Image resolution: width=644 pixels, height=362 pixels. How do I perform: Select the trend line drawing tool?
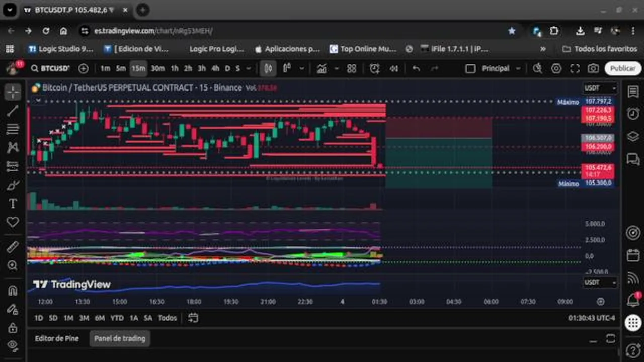[13, 111]
